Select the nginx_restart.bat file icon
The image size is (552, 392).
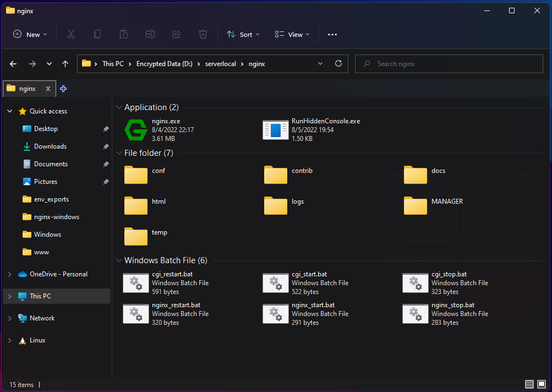tap(136, 313)
